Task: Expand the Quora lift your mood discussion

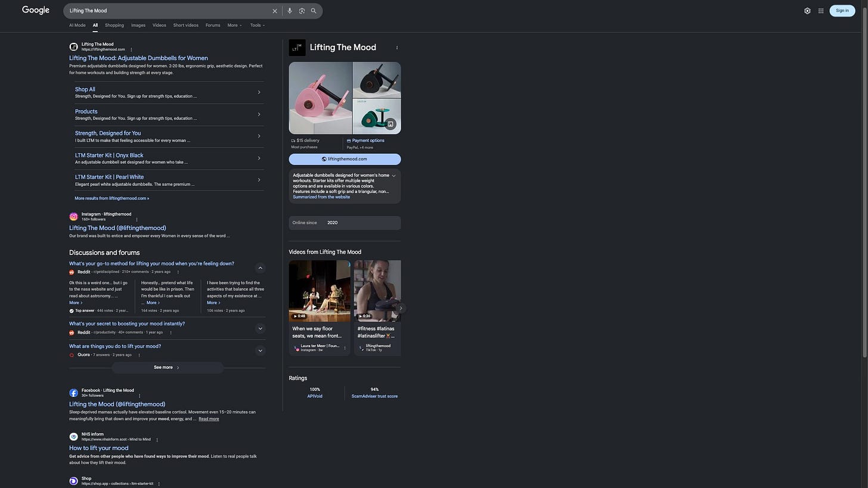Action: [x=260, y=351]
